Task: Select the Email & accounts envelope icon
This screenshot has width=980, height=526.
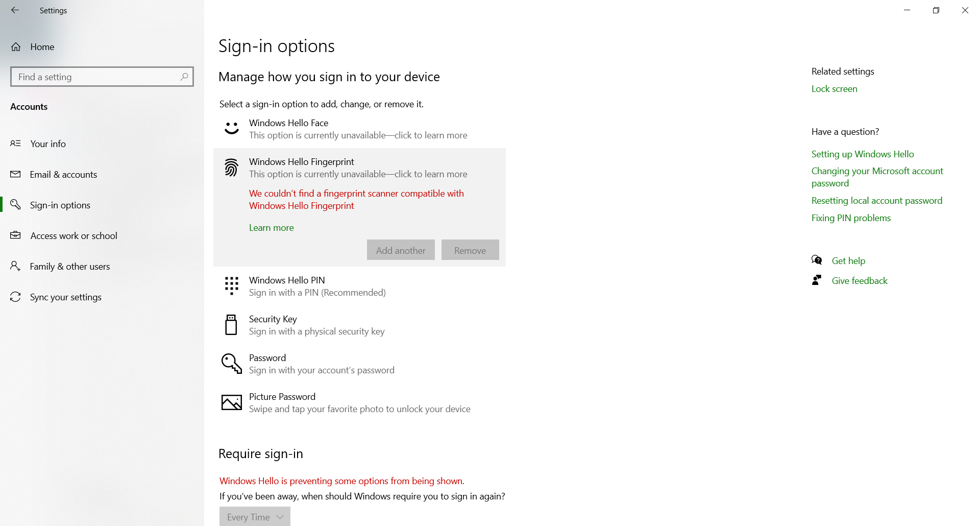Action: 15,174
